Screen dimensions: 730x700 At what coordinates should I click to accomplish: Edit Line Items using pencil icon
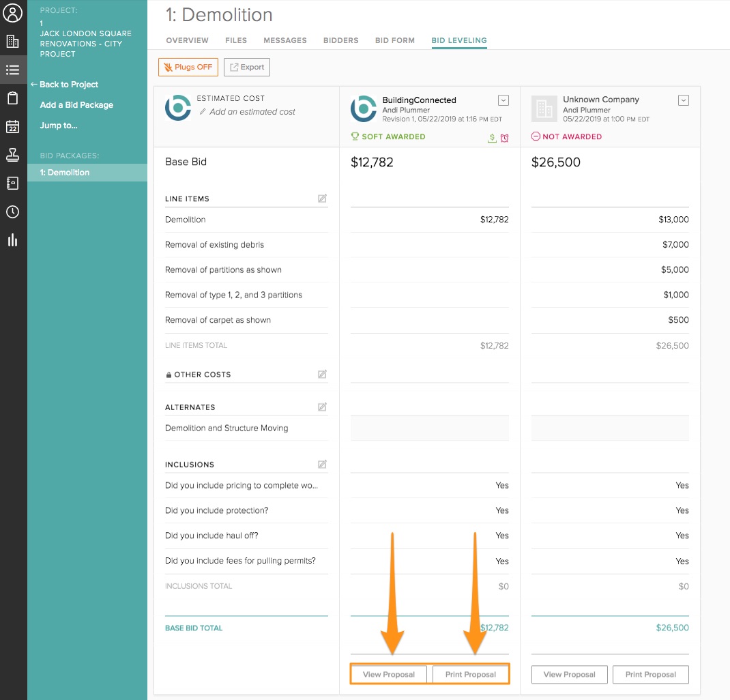[322, 199]
